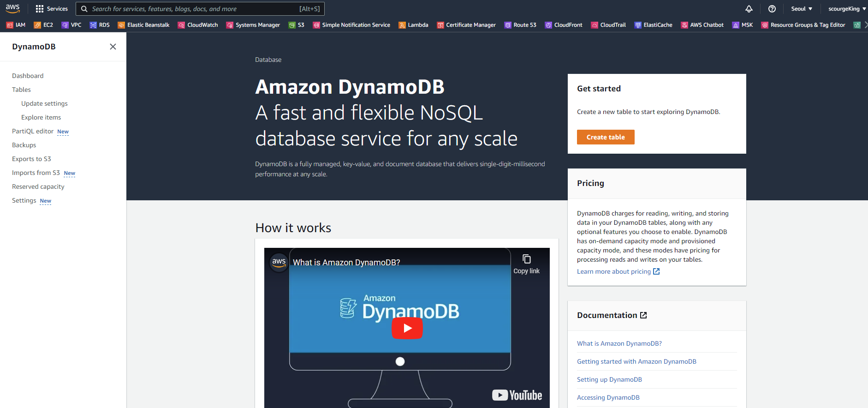Play the DynamoDB YouTube video
This screenshot has width=868, height=408.
pos(407,328)
